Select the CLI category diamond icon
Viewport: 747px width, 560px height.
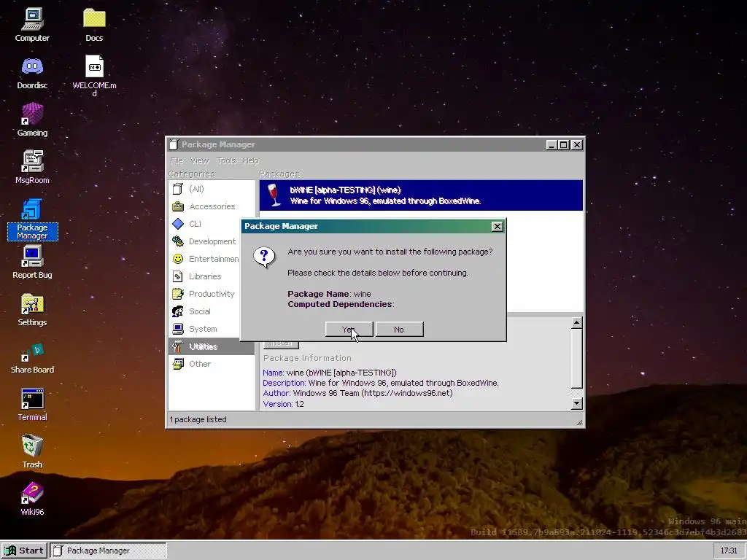tap(178, 224)
